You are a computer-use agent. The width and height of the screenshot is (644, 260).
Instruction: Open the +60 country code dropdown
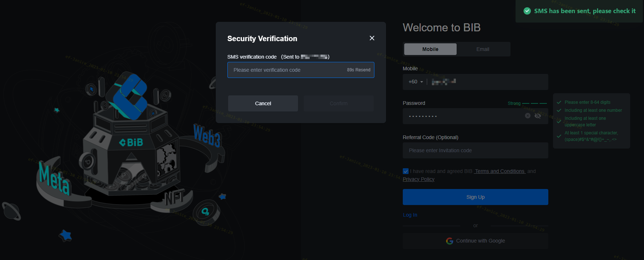point(416,82)
